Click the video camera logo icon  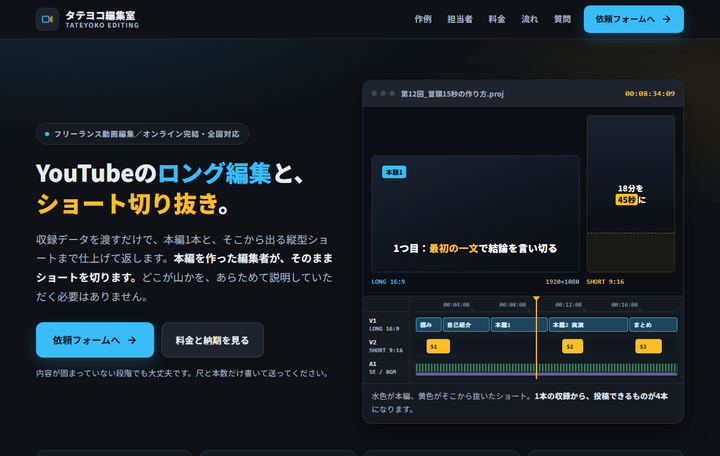[47, 19]
